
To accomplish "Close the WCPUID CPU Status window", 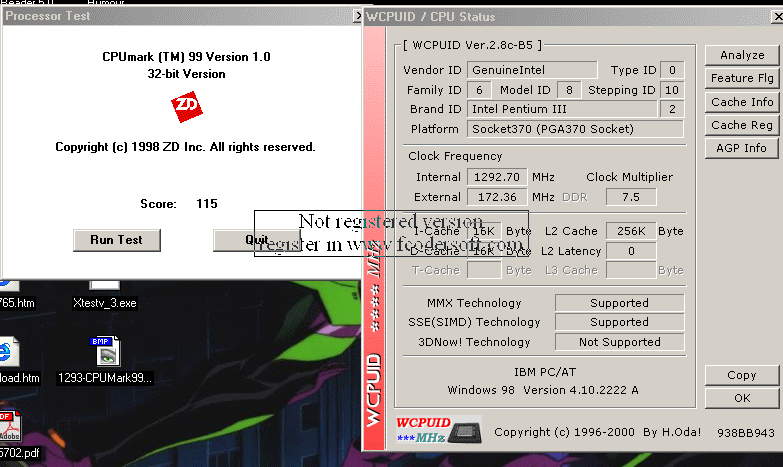I will 778,16.
